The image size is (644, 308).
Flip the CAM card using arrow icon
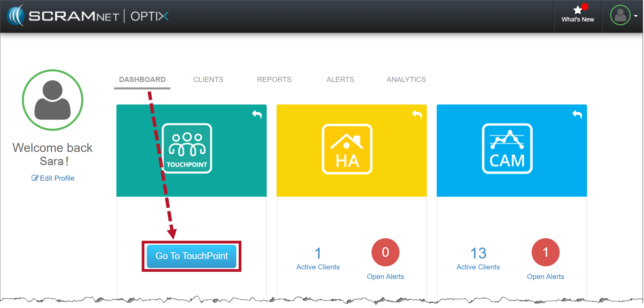[577, 114]
